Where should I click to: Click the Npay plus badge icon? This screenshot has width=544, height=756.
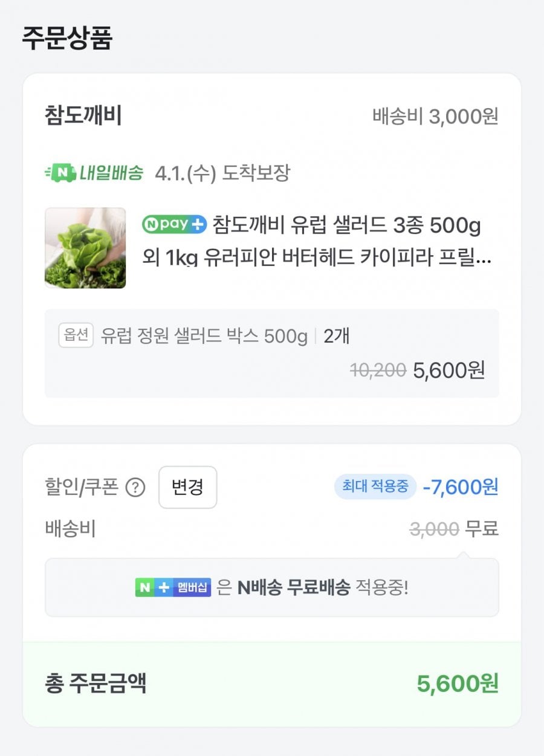(175, 225)
